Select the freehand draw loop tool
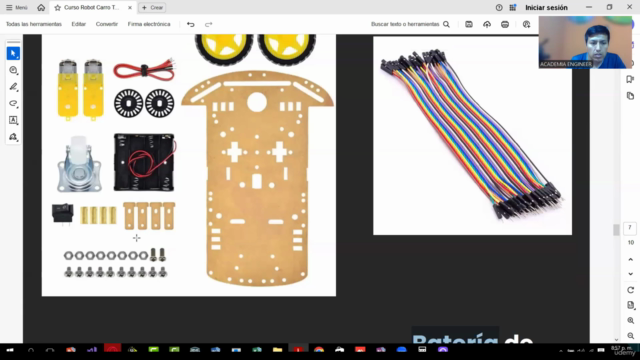Image resolution: width=640 pixels, height=360 pixels. pos(13,103)
